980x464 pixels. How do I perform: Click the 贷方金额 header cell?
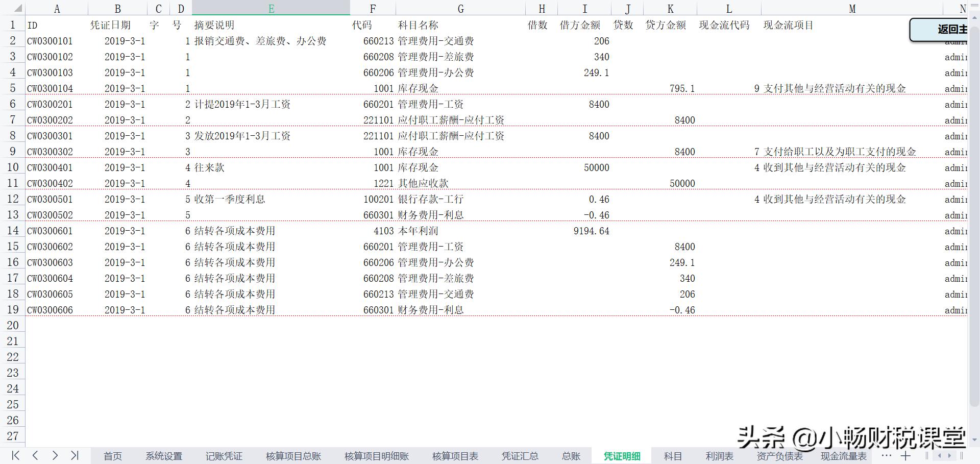pos(670,25)
